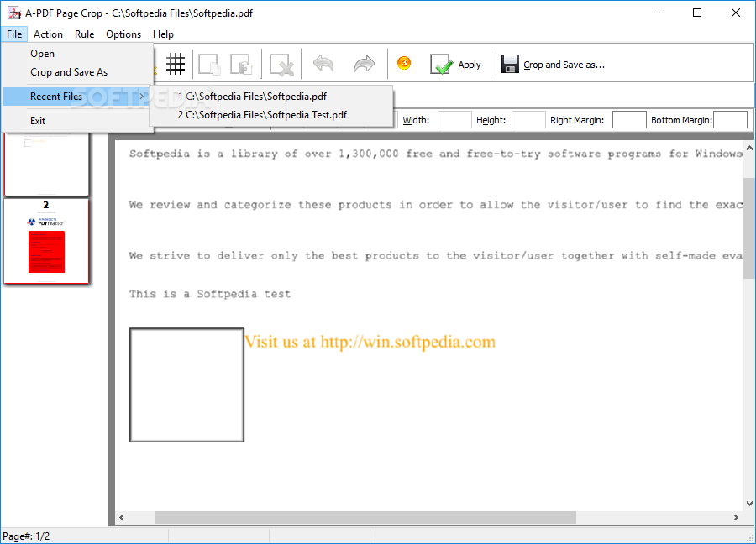
Task: Open recent file Softpedia.pdf
Action: [271, 97]
